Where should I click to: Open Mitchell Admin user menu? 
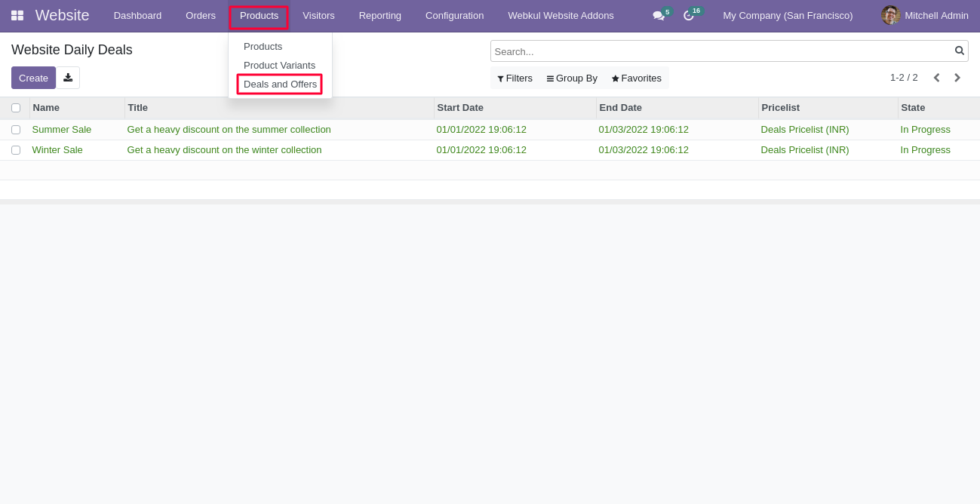925,15
